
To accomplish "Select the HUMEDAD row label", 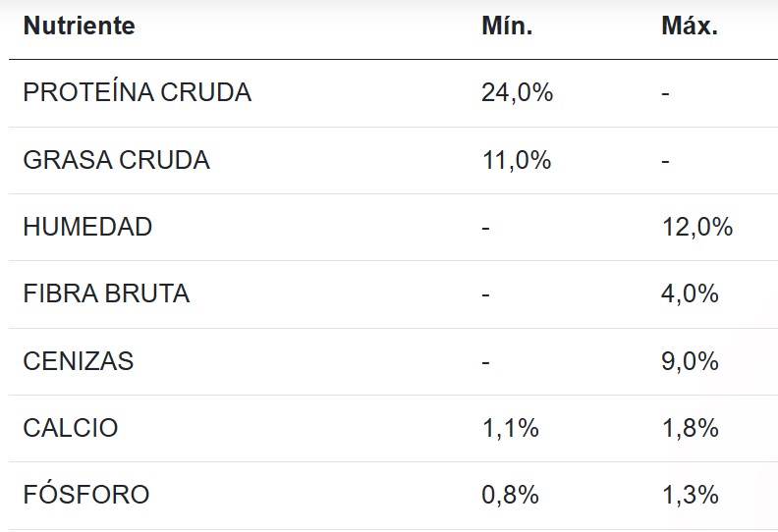I will [87, 227].
